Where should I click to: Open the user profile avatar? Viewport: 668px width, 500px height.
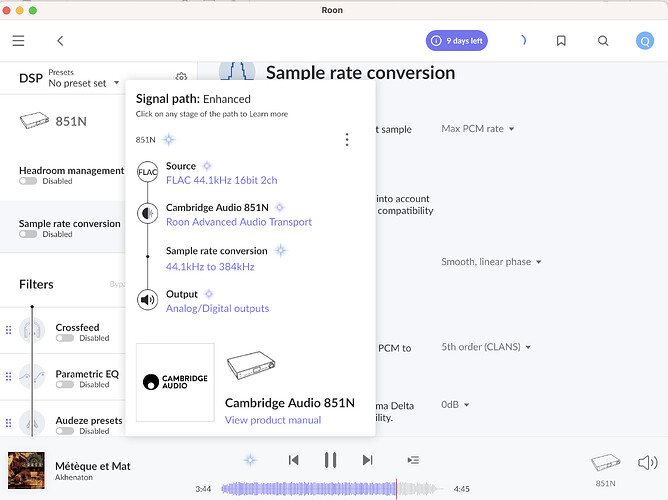(x=645, y=41)
